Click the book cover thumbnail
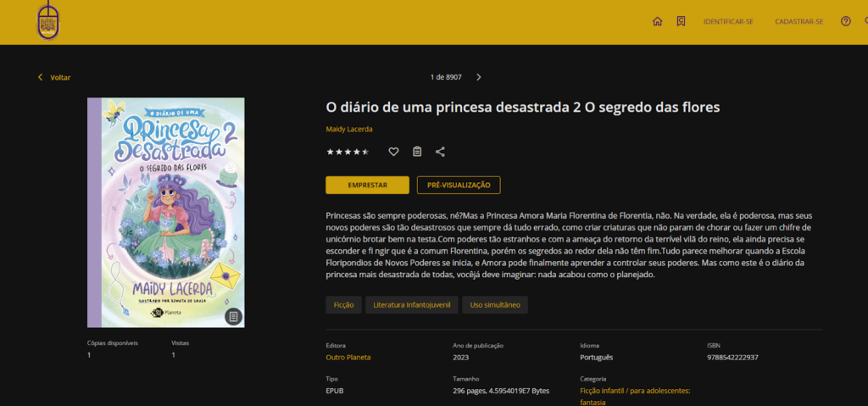Image resolution: width=868 pixels, height=406 pixels. tap(165, 212)
